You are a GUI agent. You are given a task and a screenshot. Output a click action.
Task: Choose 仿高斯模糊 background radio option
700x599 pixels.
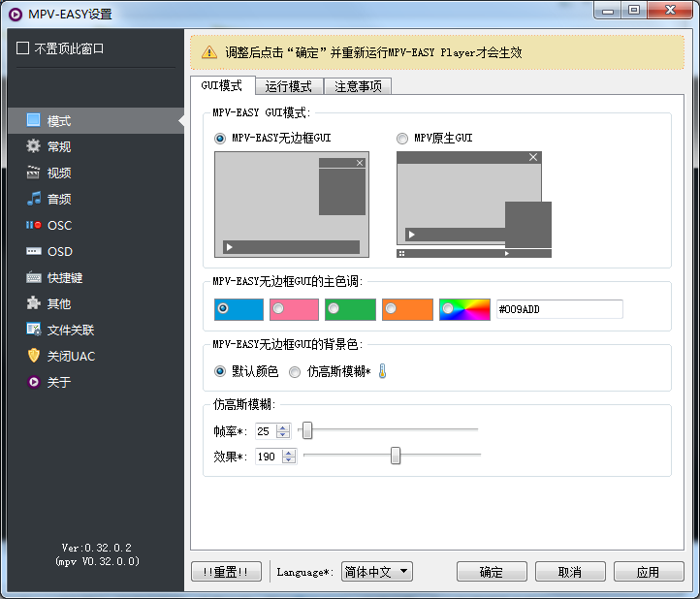(295, 371)
